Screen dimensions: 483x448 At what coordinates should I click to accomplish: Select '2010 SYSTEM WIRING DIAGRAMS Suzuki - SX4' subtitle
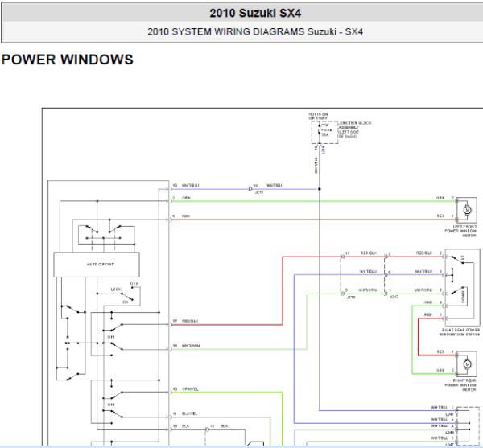[x=255, y=31]
